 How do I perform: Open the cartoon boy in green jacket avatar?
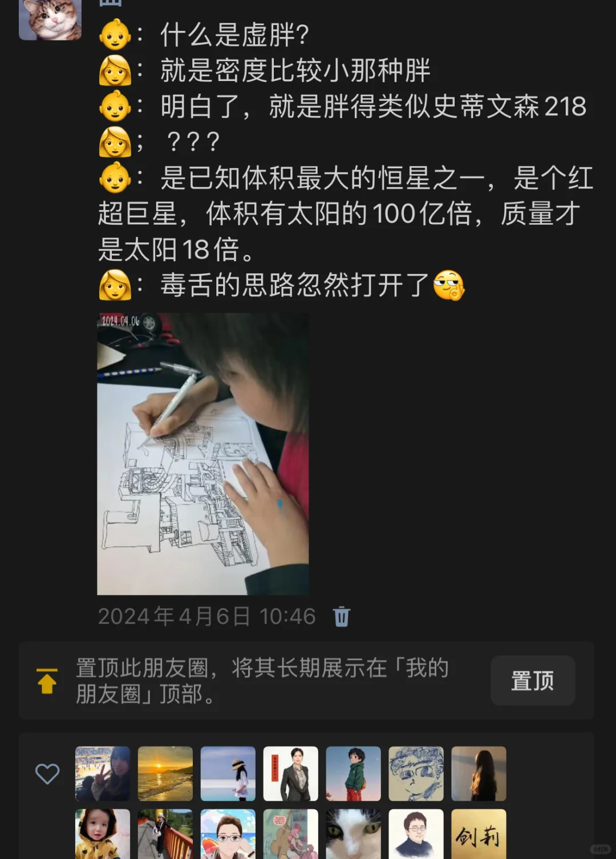(x=354, y=774)
